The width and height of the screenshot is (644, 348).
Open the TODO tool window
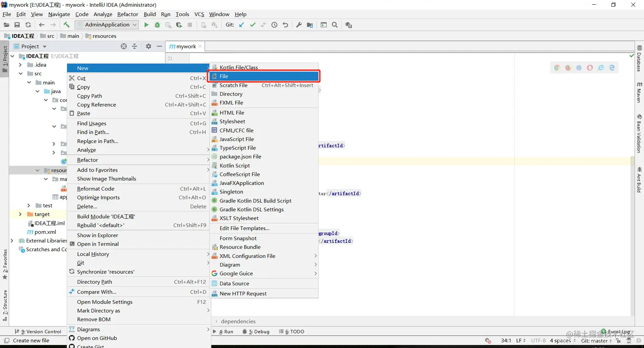coord(292,332)
